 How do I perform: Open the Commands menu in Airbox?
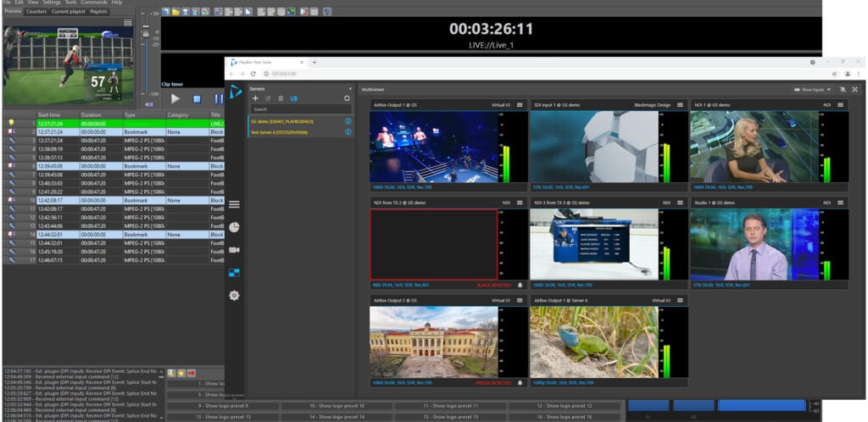(94, 3)
